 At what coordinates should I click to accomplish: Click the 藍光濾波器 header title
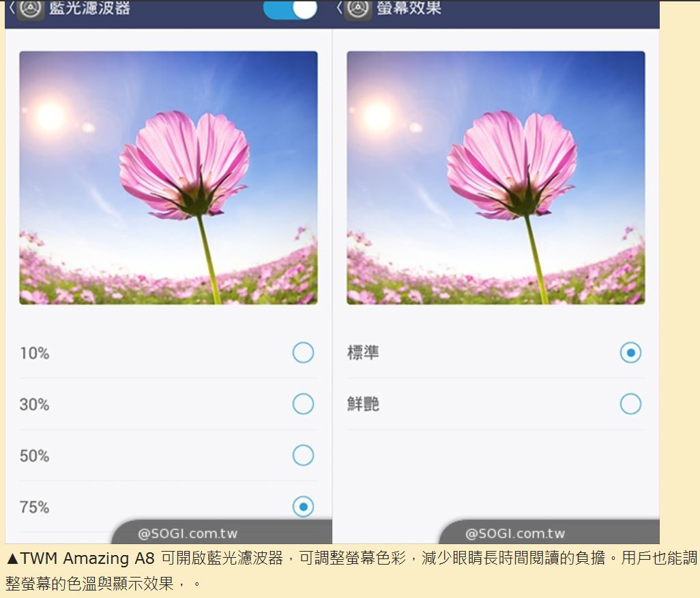89,8
